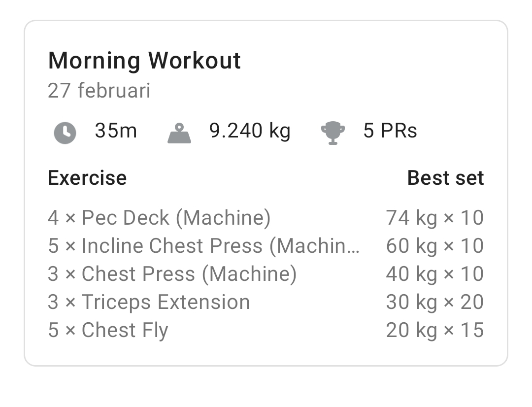Click the 74 kg × 10 best set
This screenshot has height=407, width=532.
[x=434, y=218]
